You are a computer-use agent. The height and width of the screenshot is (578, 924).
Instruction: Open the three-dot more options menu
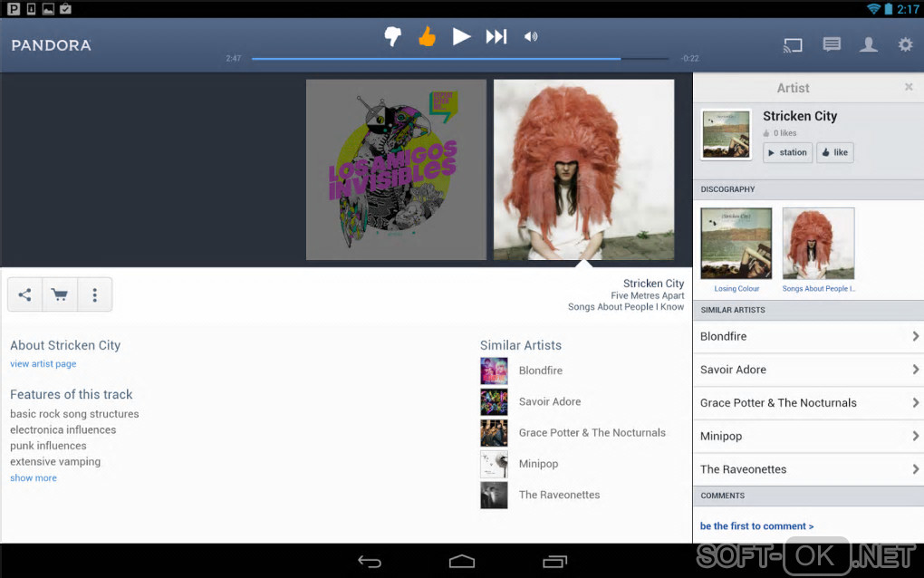94,294
